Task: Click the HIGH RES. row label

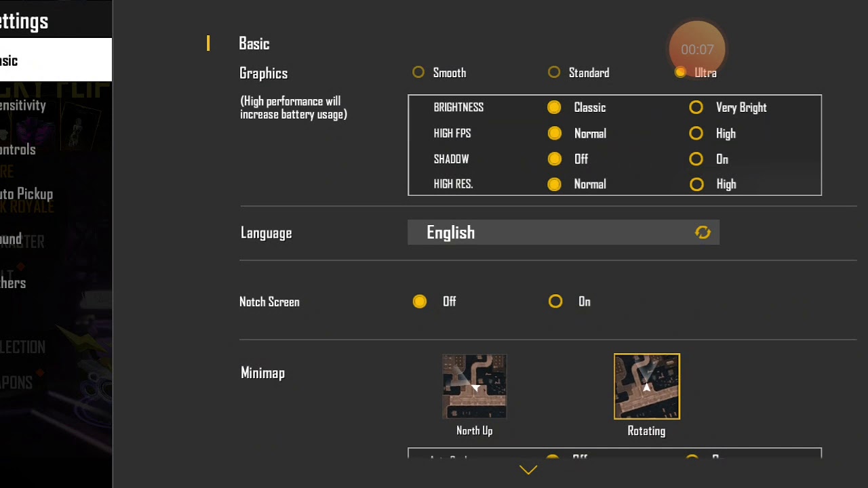Action: pos(453,184)
